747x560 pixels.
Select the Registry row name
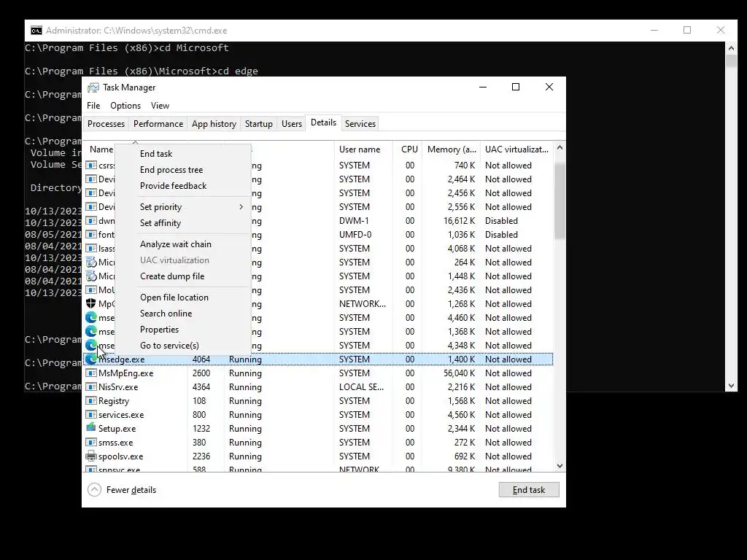pyautogui.click(x=113, y=401)
